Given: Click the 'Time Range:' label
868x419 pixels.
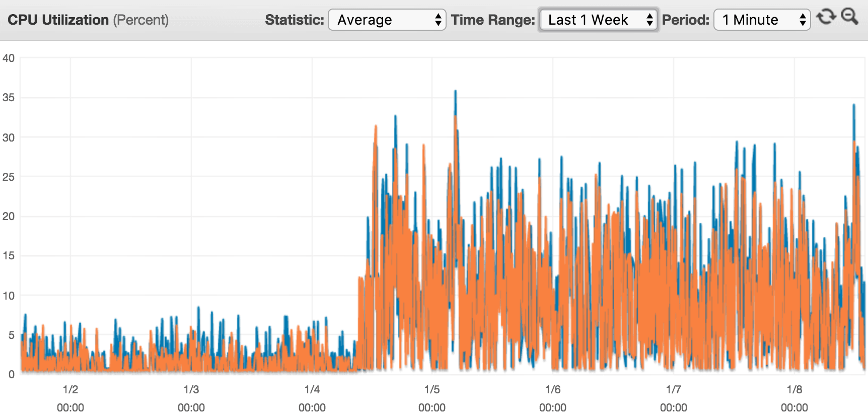Looking at the screenshot, I should (492, 20).
